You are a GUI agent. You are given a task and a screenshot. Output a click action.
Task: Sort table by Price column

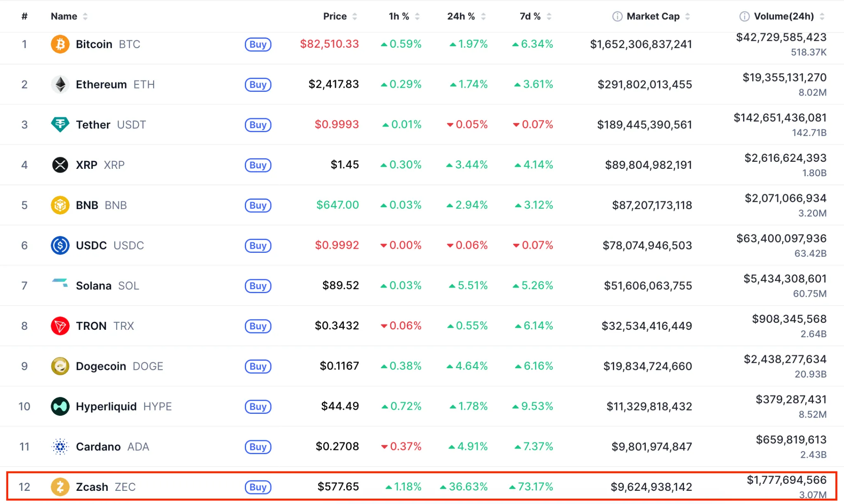(x=340, y=16)
